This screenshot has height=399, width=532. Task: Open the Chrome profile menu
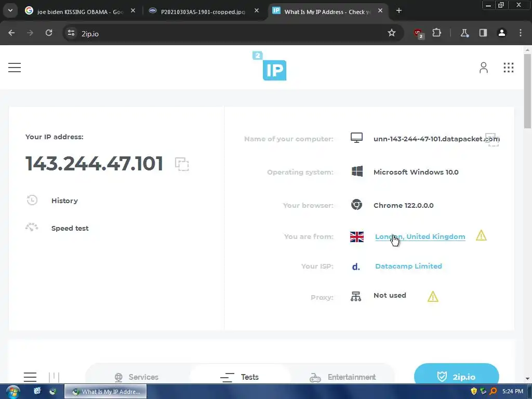[501, 33]
